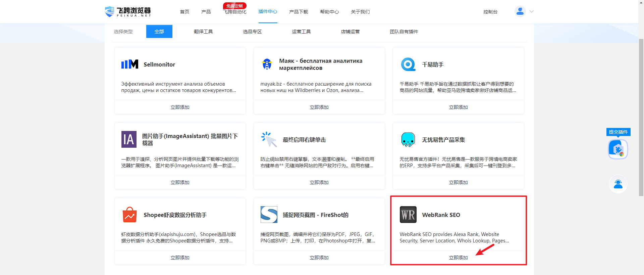Viewport: 644px width, 275px height.
Task: Click the 千易助手 plugin icon
Action: (x=408, y=64)
